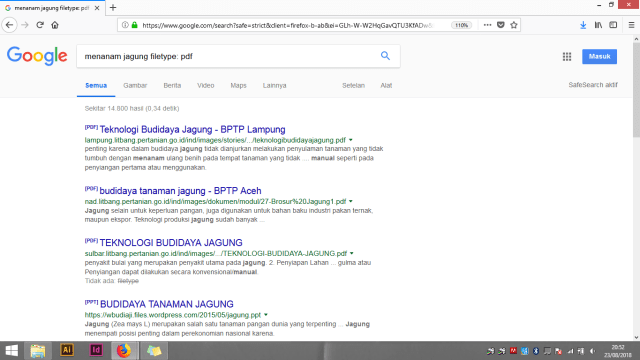640x360 pixels.
Task: Show site information icon in address bar
Action: point(125,25)
